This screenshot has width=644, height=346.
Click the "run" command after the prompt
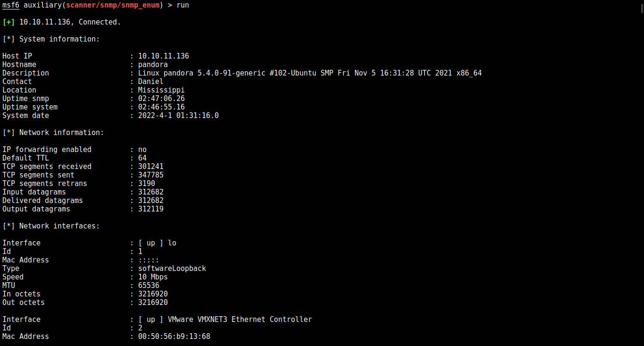[182, 5]
